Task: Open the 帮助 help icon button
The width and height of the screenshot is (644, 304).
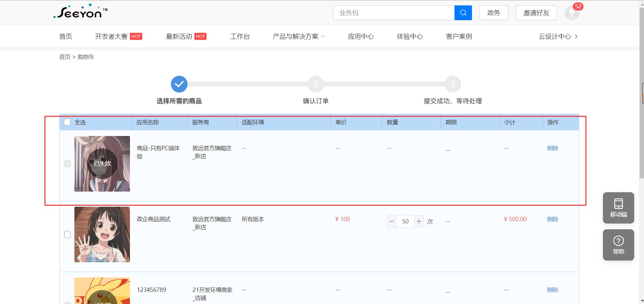Action: coord(618,245)
